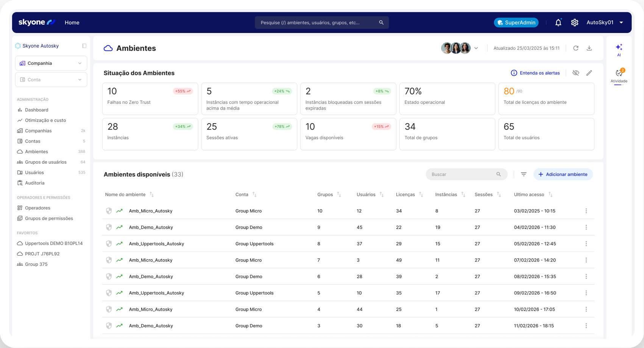Open the AI assistant panel
The width and height of the screenshot is (644, 348).
click(x=619, y=49)
